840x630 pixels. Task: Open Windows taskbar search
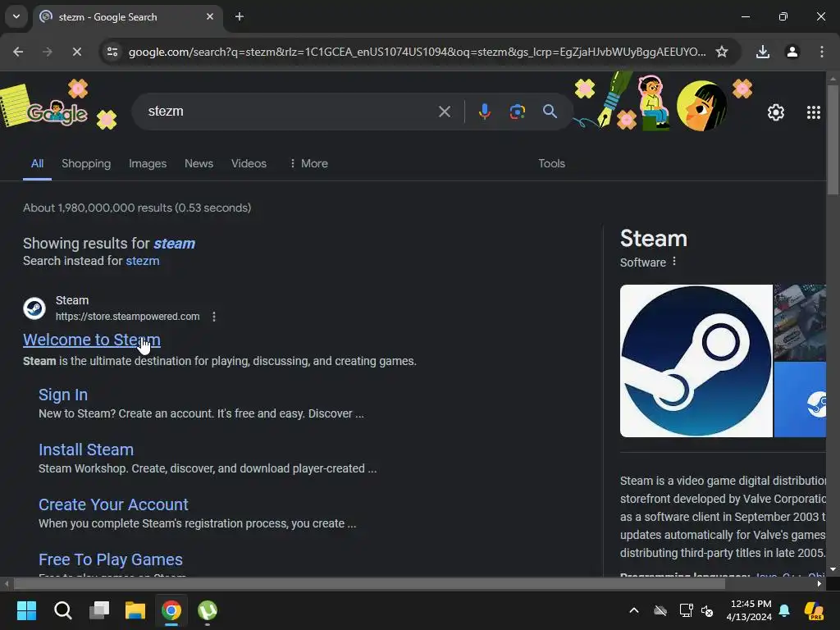[62, 610]
